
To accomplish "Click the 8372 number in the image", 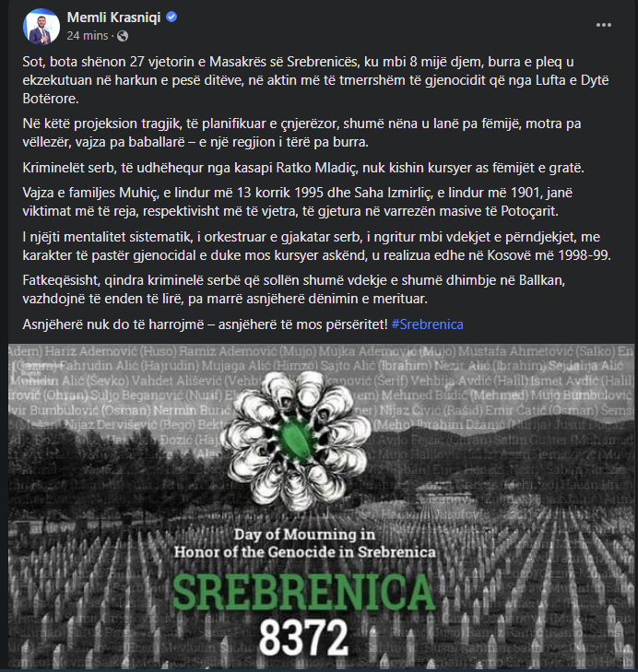I will 303,637.
